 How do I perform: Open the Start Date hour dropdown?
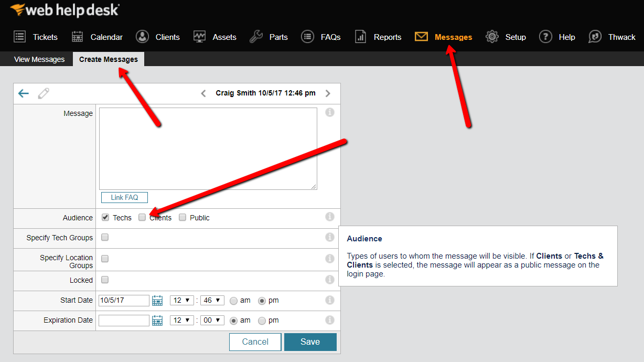click(x=182, y=301)
